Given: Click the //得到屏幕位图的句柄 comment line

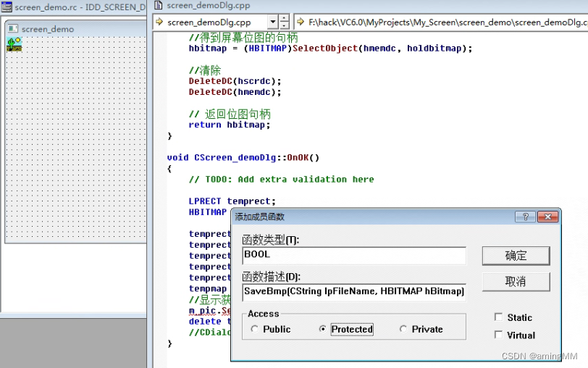Looking at the screenshot, I should (x=243, y=38).
